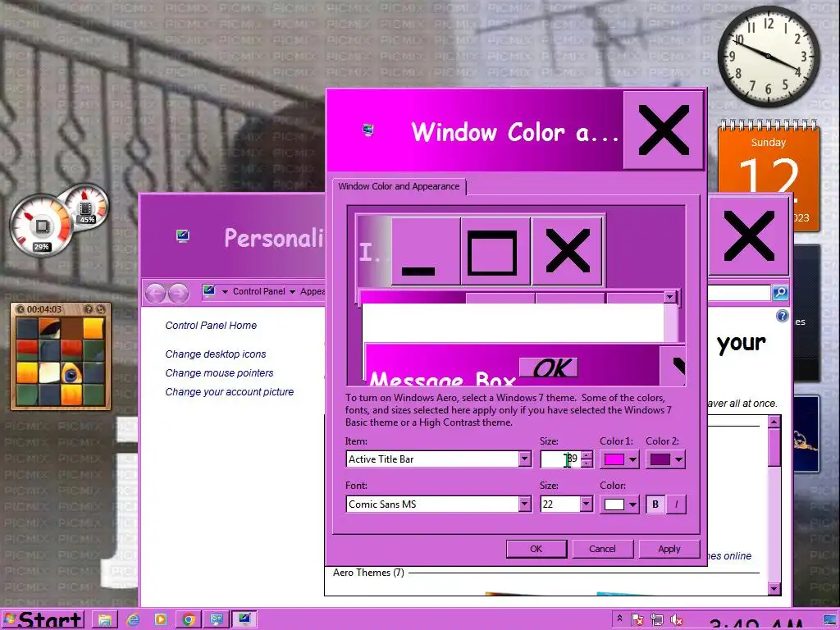Open Help in Personalization window

click(782, 316)
